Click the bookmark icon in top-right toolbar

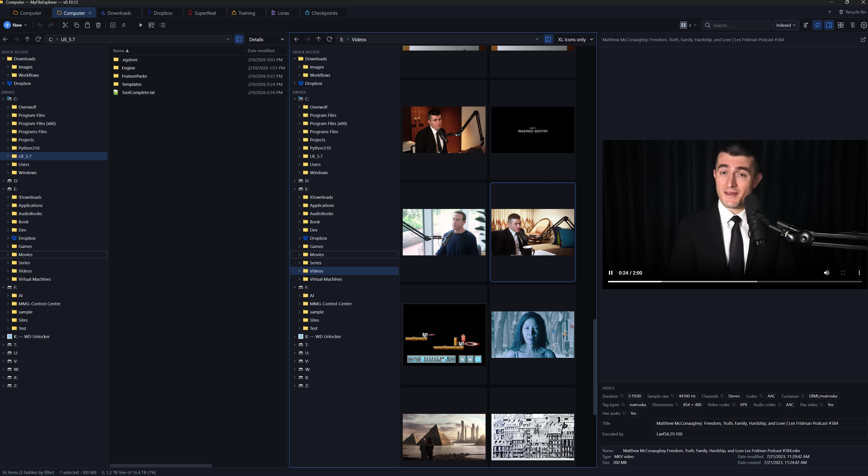click(853, 25)
